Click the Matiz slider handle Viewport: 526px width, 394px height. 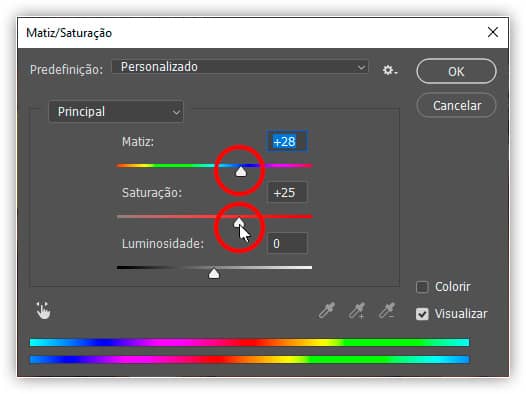point(241,172)
